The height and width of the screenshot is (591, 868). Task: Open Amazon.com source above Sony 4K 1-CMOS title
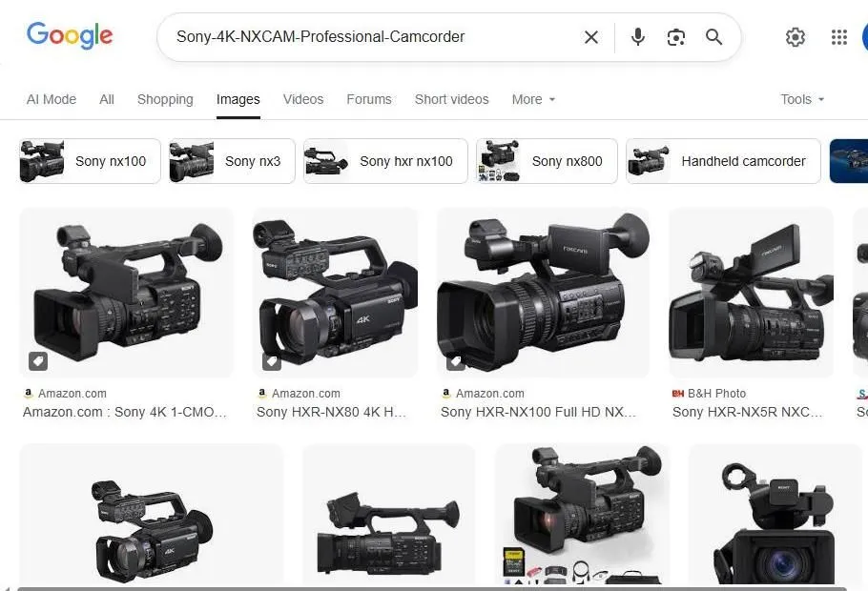65,394
